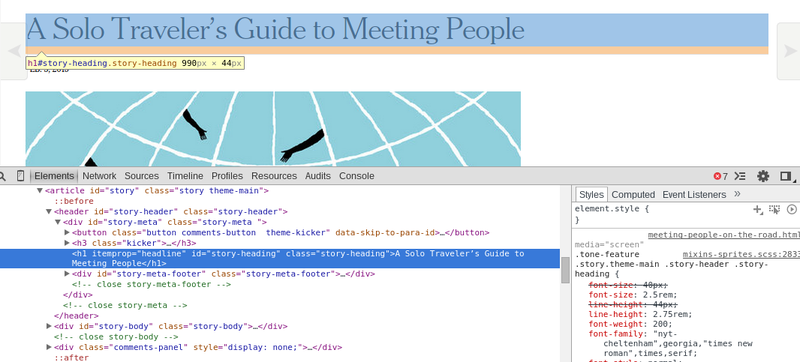Select the close story-meta comment row

125,305
